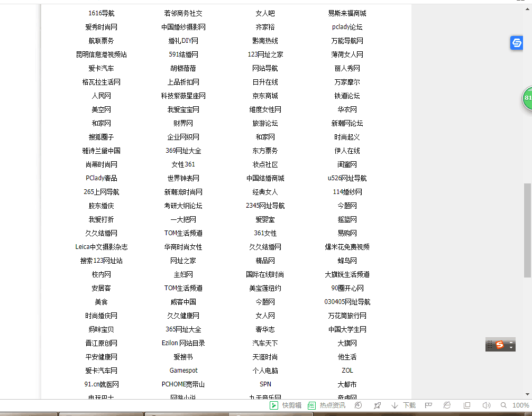Visit the 369网址大全 link
Viewport: 532px width, 416px height.
pos(183,151)
